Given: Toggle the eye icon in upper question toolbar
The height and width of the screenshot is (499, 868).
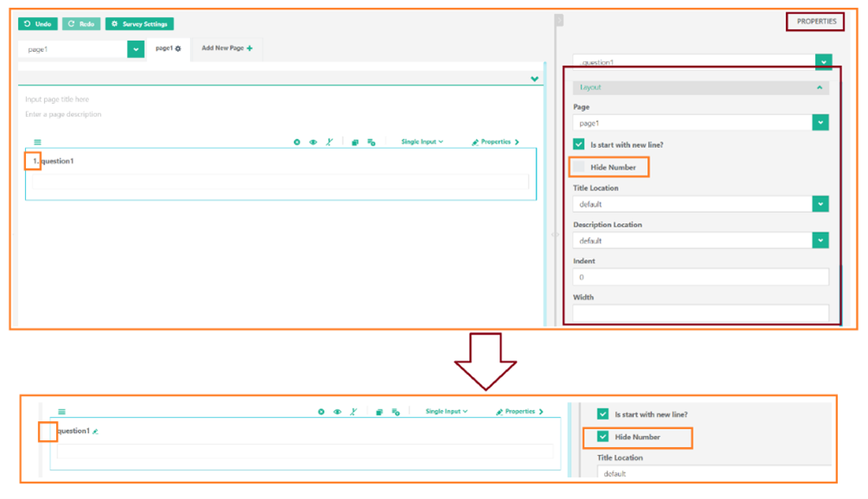Looking at the screenshot, I should 312,142.
